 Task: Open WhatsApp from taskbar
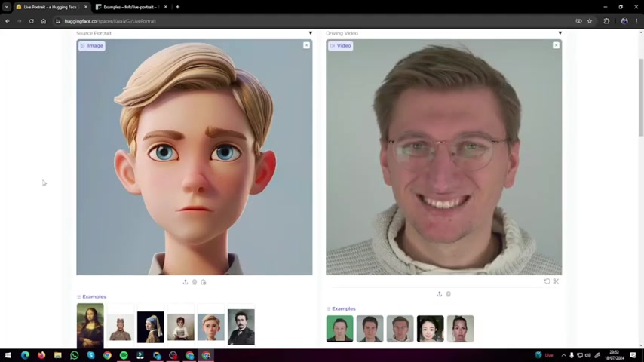click(x=75, y=355)
